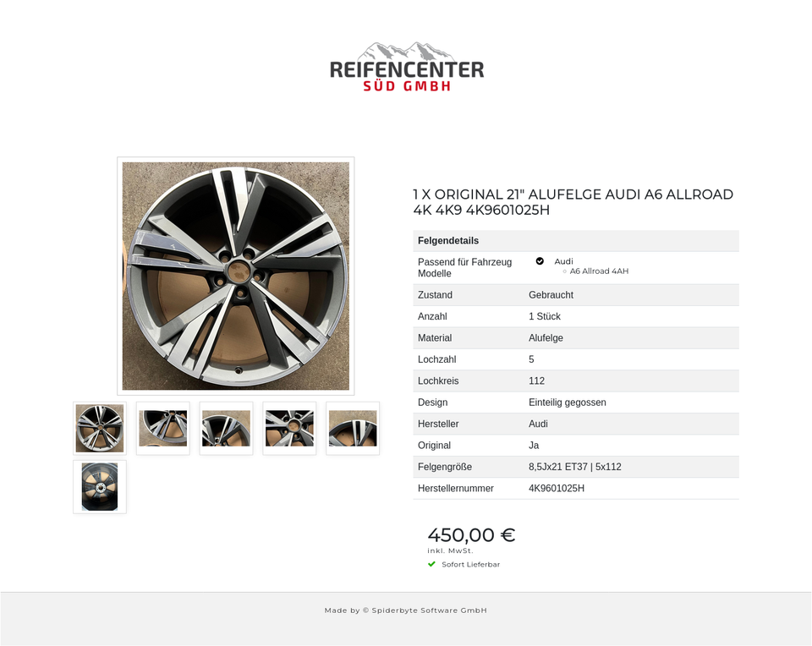Click the Sofort Lieferbar availability text
Image resolution: width=812 pixels, height=646 pixels.
[471, 564]
